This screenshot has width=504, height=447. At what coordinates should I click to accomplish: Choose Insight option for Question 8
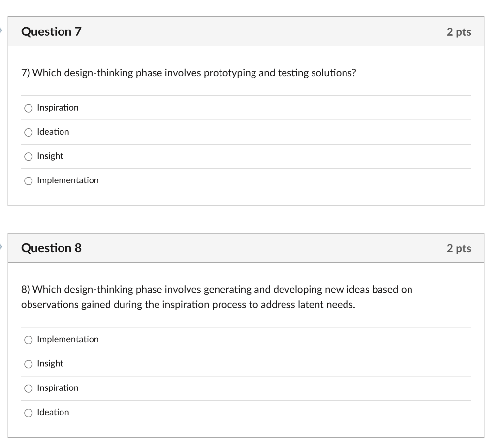click(x=28, y=363)
